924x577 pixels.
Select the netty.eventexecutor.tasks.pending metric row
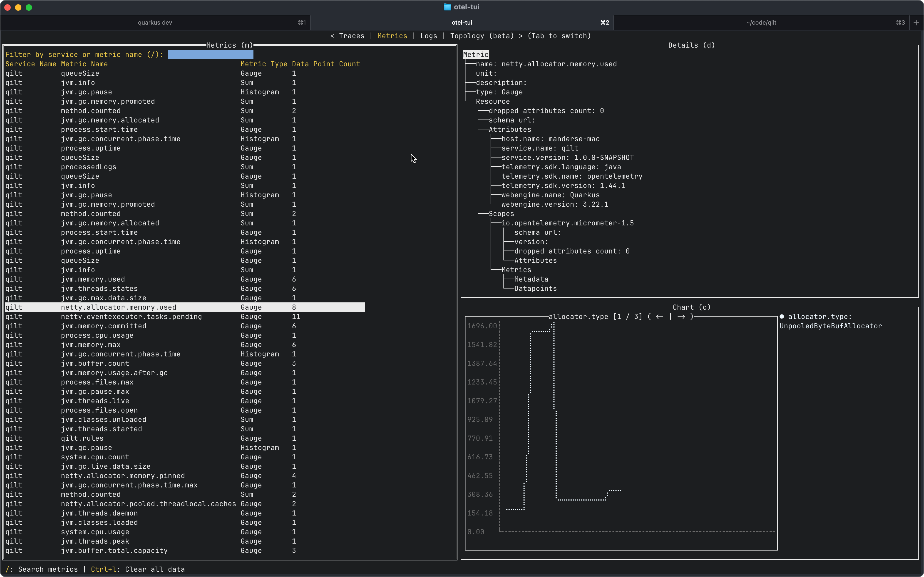click(131, 317)
